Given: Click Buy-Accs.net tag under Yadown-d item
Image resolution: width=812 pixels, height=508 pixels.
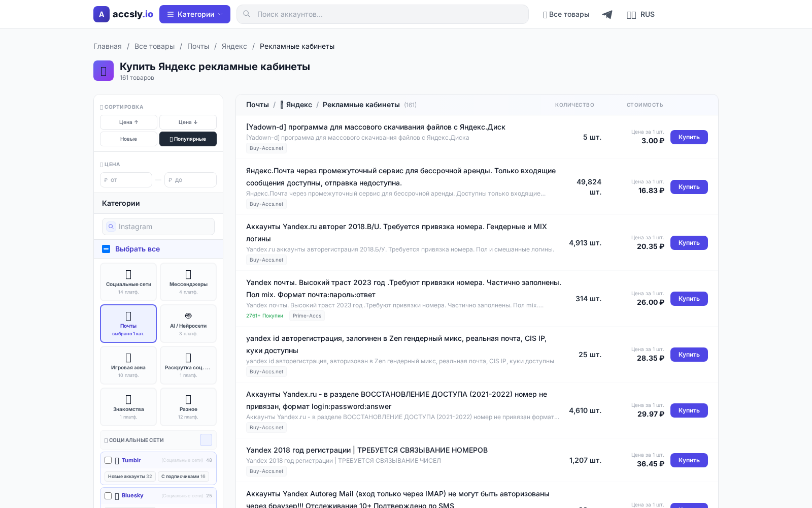Looking at the screenshot, I should [x=266, y=148].
